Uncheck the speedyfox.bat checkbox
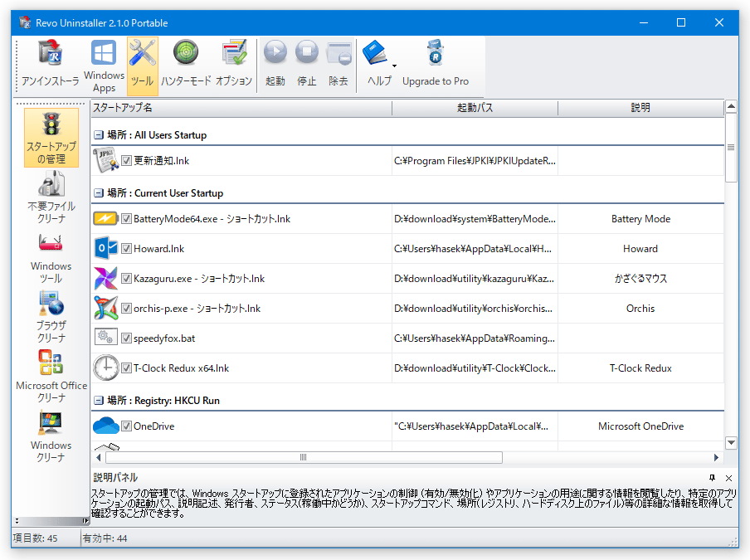The width and height of the screenshot is (750, 560). tap(126, 338)
